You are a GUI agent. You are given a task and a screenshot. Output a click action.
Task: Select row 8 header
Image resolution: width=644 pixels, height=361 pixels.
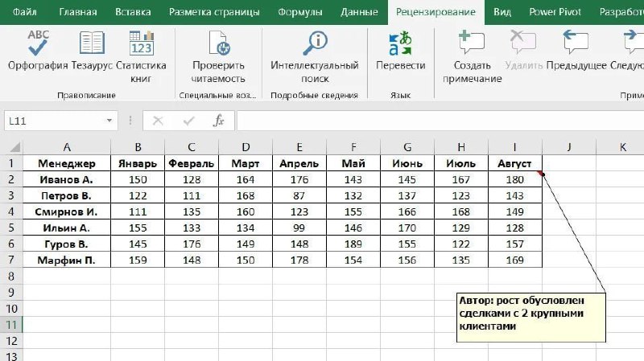coord(11,276)
